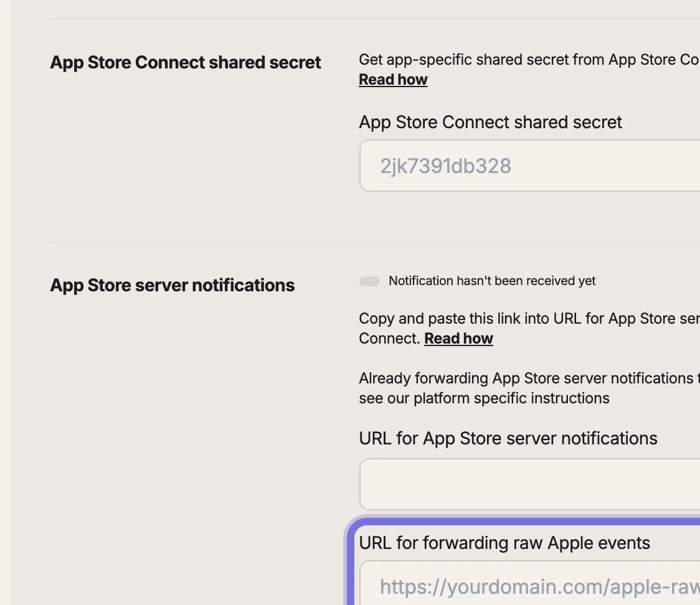
Task: Click the 'Get app-specific shared secret' description text
Action: tap(529, 60)
